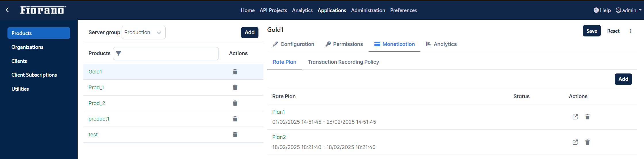
Task: Open the Help link with question icon
Action: [x=602, y=10]
